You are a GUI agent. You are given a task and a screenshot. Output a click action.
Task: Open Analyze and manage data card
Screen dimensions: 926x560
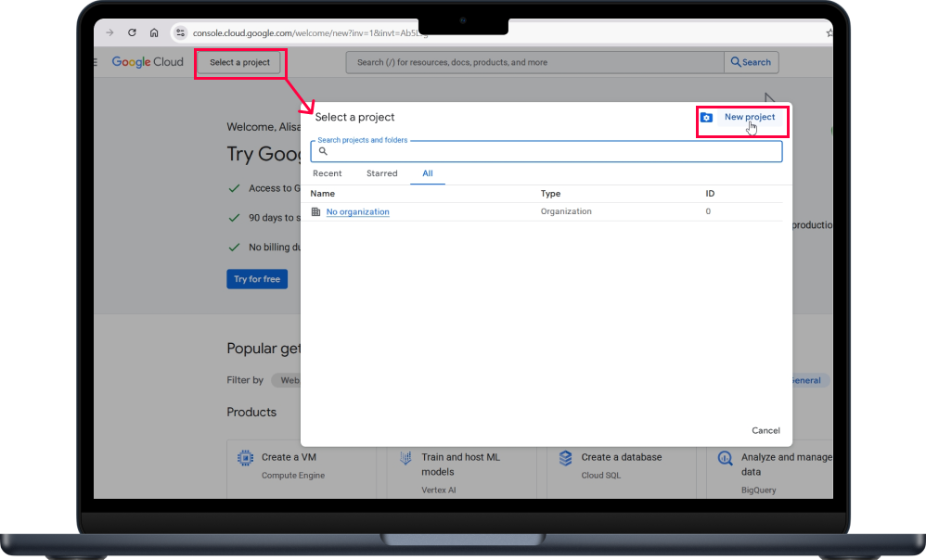point(770,469)
